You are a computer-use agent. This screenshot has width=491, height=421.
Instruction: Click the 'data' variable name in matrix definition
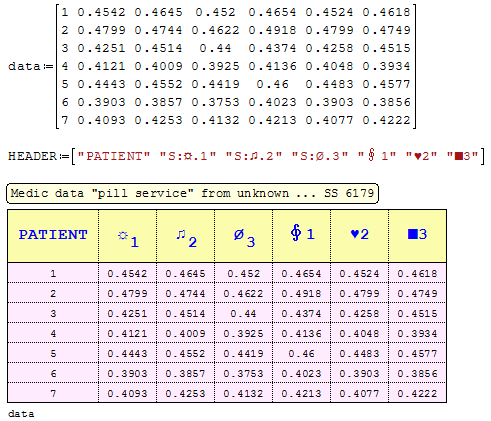(x=24, y=66)
